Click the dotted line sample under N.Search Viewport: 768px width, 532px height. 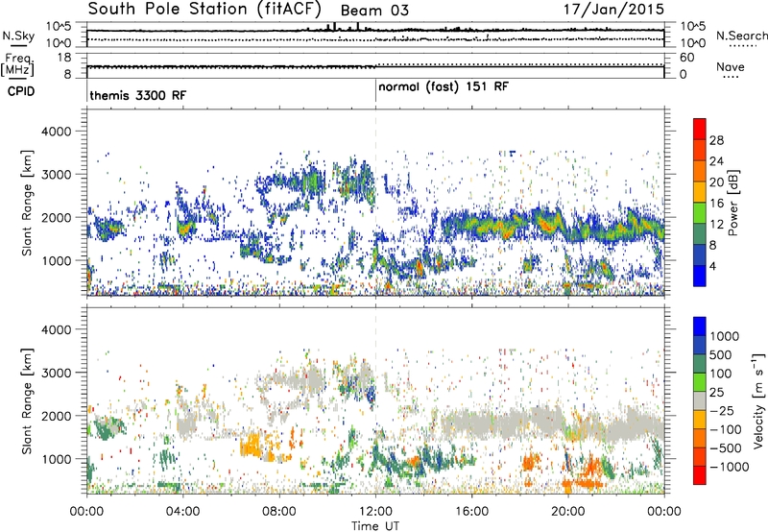click(743, 46)
